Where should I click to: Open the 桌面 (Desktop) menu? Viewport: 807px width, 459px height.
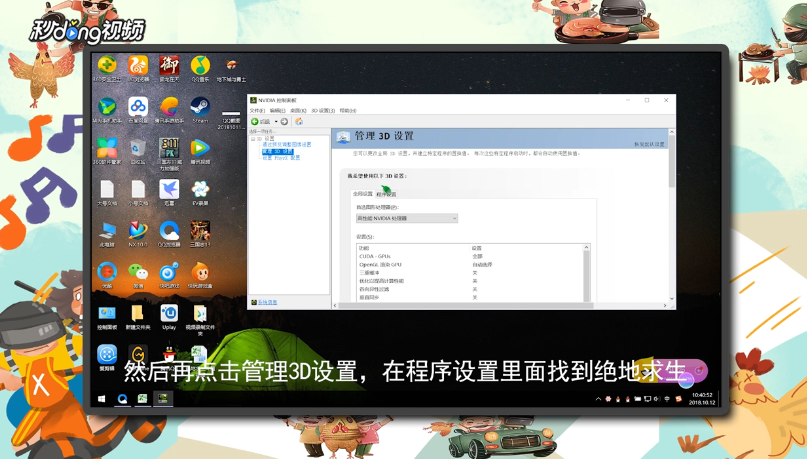(298, 111)
